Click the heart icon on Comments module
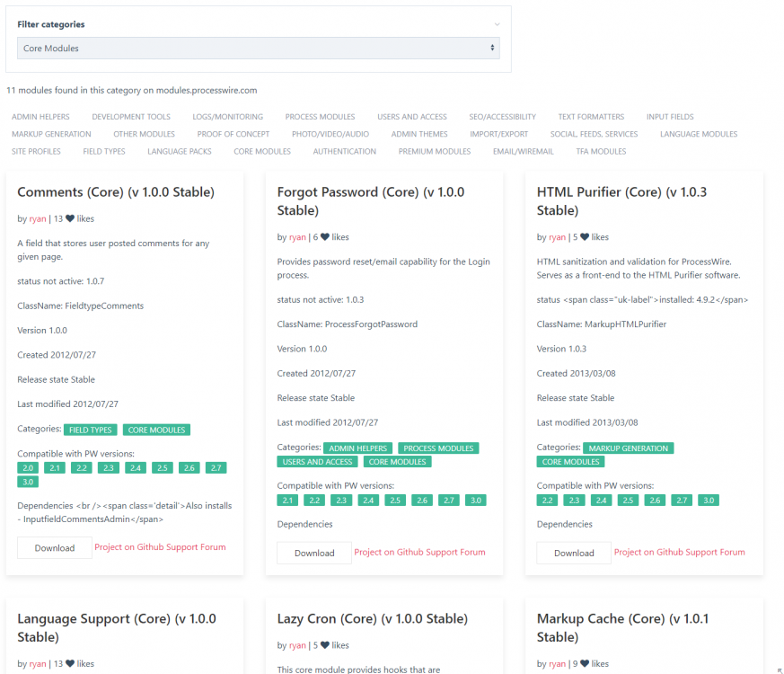The height and width of the screenshot is (674, 784). point(70,218)
